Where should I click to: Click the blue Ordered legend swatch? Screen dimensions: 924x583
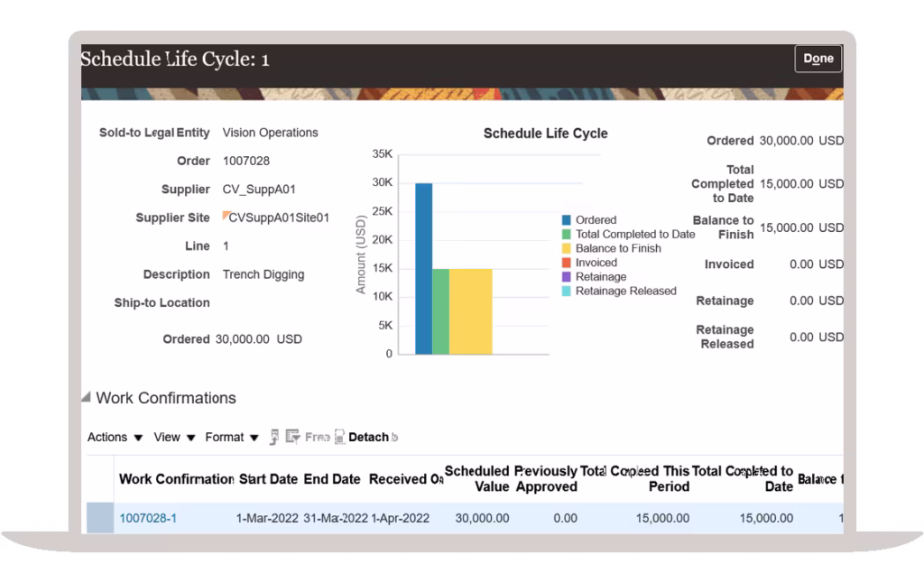click(x=567, y=220)
